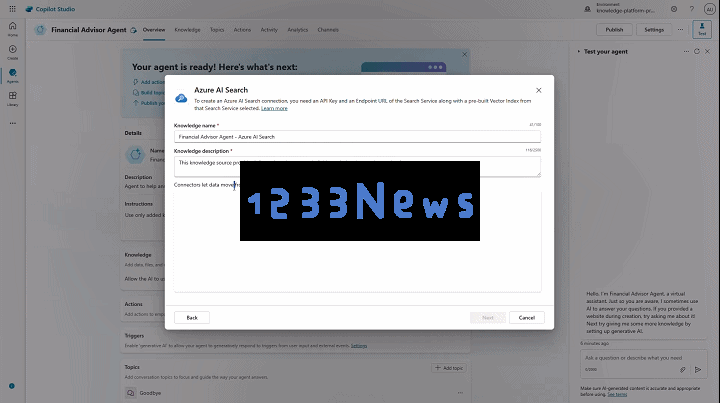Viewport: 720px width, 403px height.
Task: Open the top bar more options ellipsis
Action: (681, 29)
